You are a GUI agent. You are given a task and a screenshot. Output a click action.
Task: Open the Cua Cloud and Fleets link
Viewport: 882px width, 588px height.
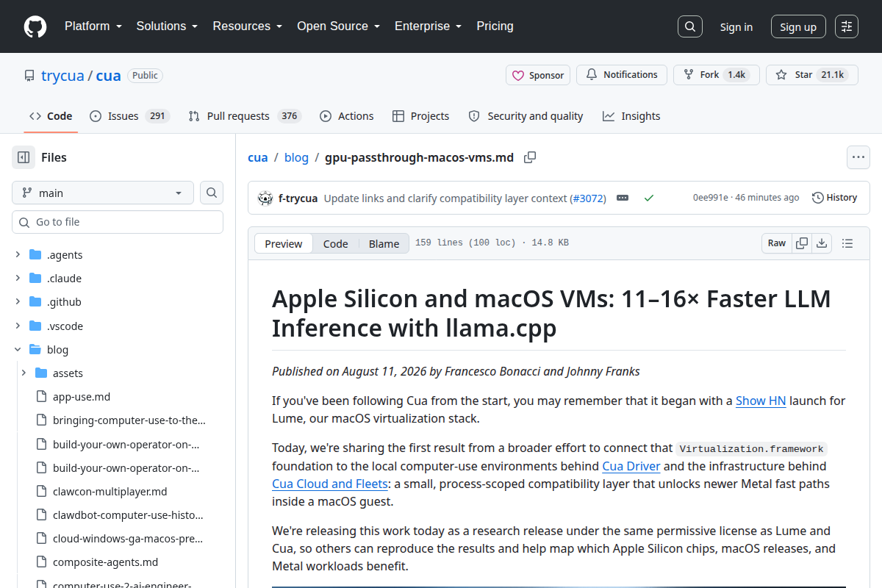330,484
